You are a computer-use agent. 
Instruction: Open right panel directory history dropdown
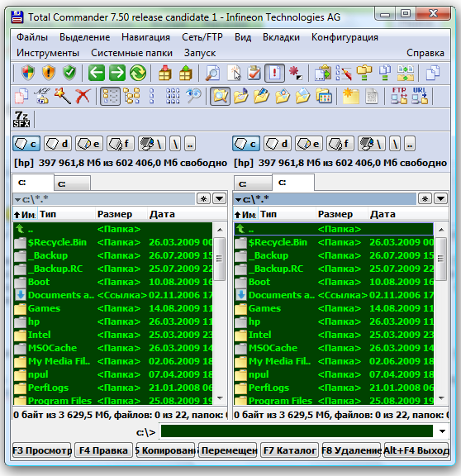pos(440,199)
